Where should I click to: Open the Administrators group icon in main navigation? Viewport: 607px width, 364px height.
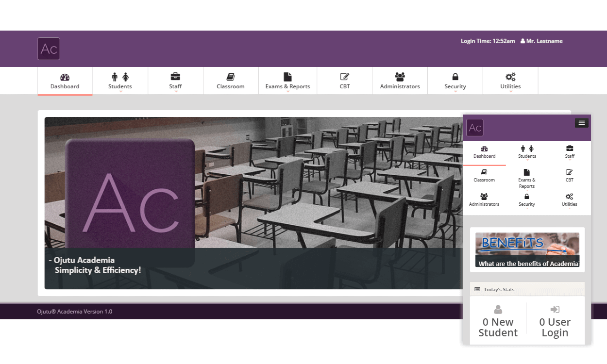point(400,77)
